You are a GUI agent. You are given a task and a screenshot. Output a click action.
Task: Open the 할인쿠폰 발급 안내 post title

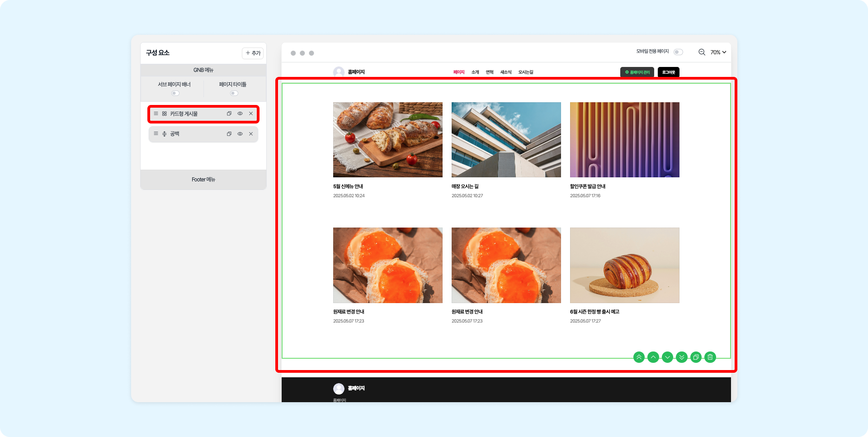pos(588,186)
